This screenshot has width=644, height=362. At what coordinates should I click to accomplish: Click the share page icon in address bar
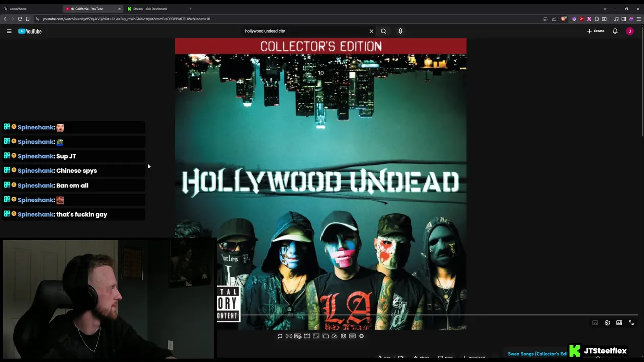[554, 19]
